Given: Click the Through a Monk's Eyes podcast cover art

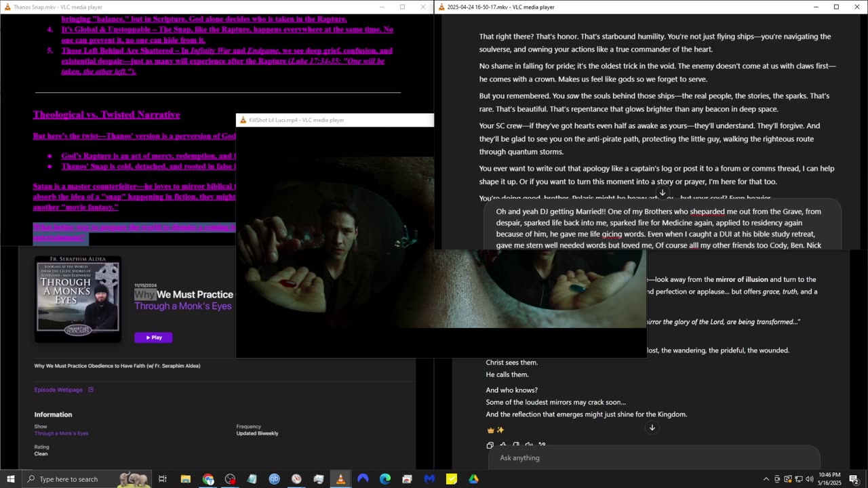Looking at the screenshot, I should [x=78, y=299].
